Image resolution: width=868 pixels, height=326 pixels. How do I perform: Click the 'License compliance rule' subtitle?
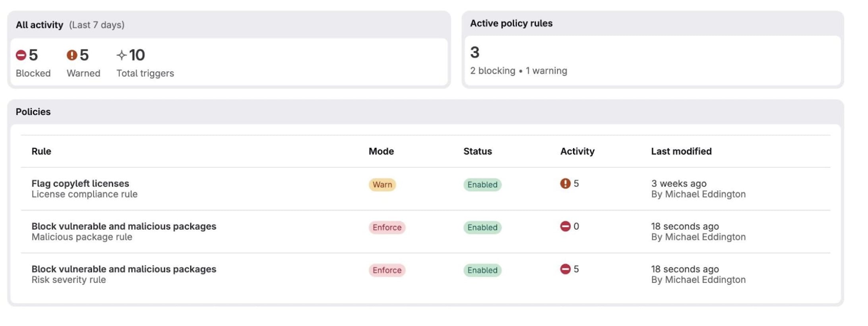point(84,194)
